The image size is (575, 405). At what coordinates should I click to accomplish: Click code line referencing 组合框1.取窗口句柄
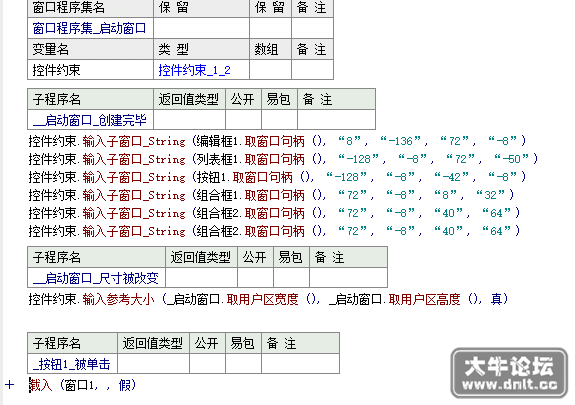[x=271, y=195]
